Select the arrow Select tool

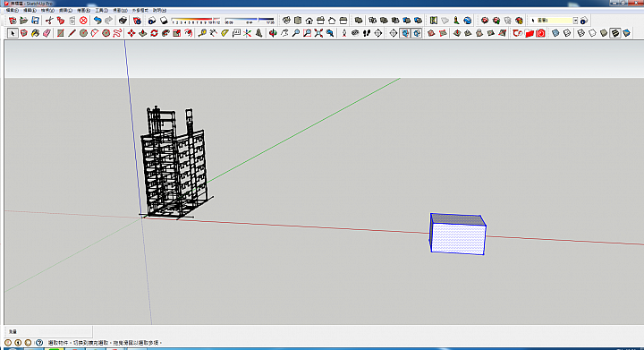click(x=13, y=33)
